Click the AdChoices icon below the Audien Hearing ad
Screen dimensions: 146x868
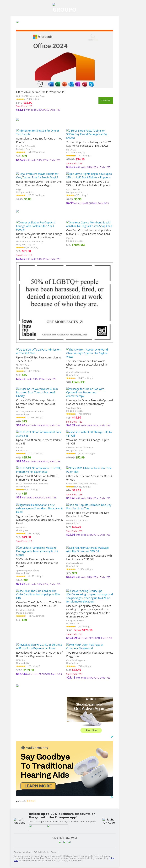[x=112, y=797]
